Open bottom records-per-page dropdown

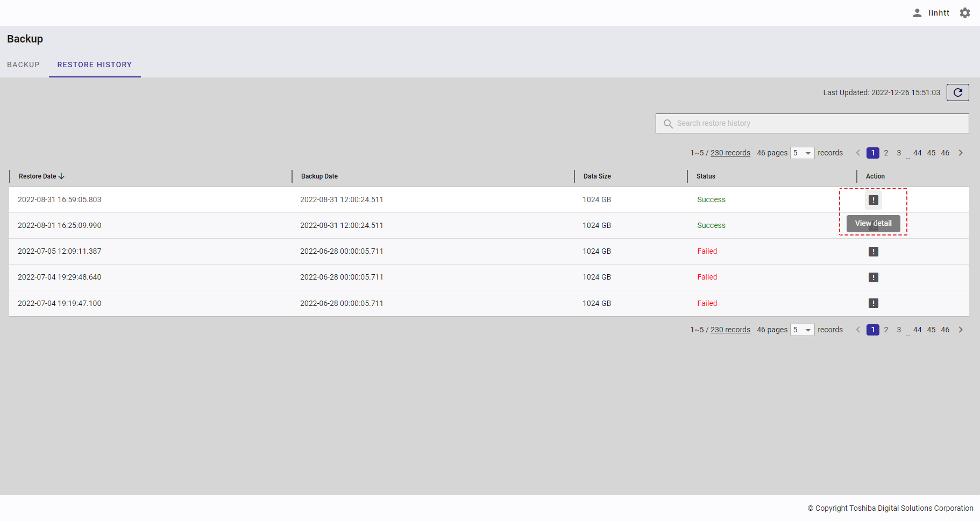802,330
